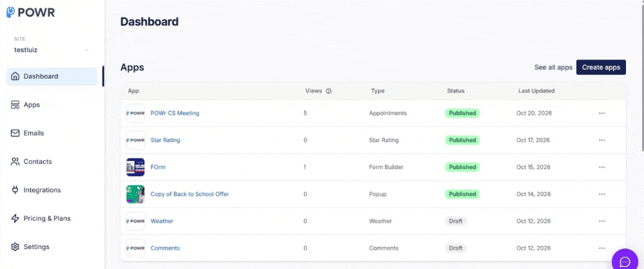Click the Create apps button
The height and width of the screenshot is (269, 644).
click(x=601, y=68)
